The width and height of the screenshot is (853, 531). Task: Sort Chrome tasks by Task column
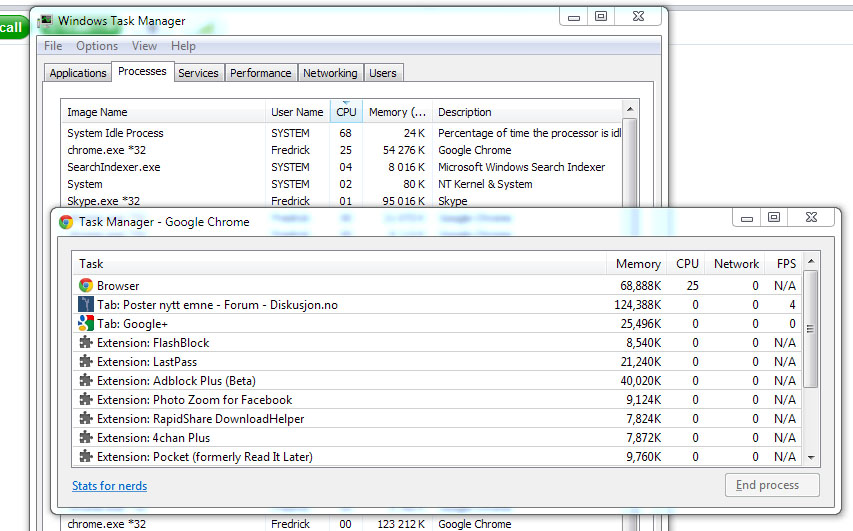tap(339, 264)
